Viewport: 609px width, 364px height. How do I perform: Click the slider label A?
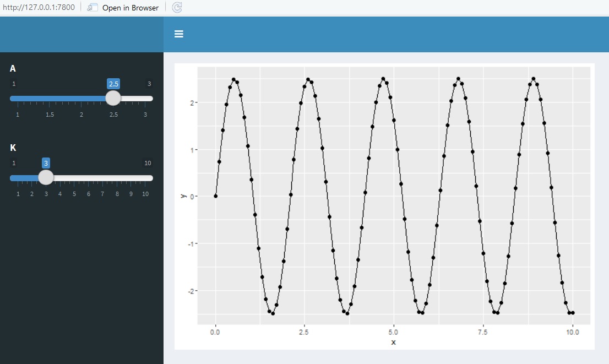[x=13, y=68]
